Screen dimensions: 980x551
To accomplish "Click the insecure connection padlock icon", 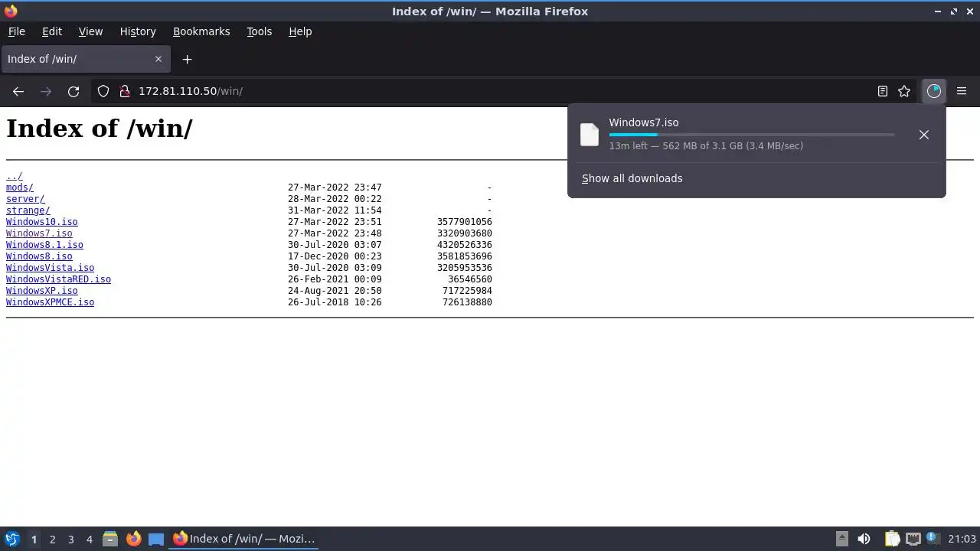I will 125,91.
